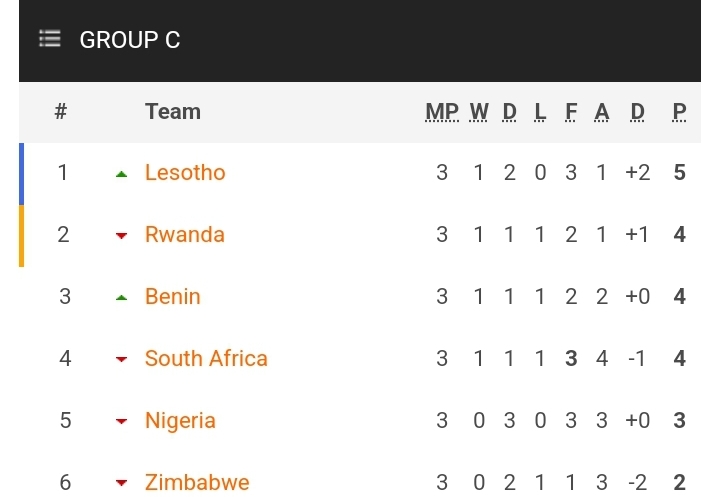The width and height of the screenshot is (720, 497).
Task: Click the W wins column header
Action: click(479, 112)
